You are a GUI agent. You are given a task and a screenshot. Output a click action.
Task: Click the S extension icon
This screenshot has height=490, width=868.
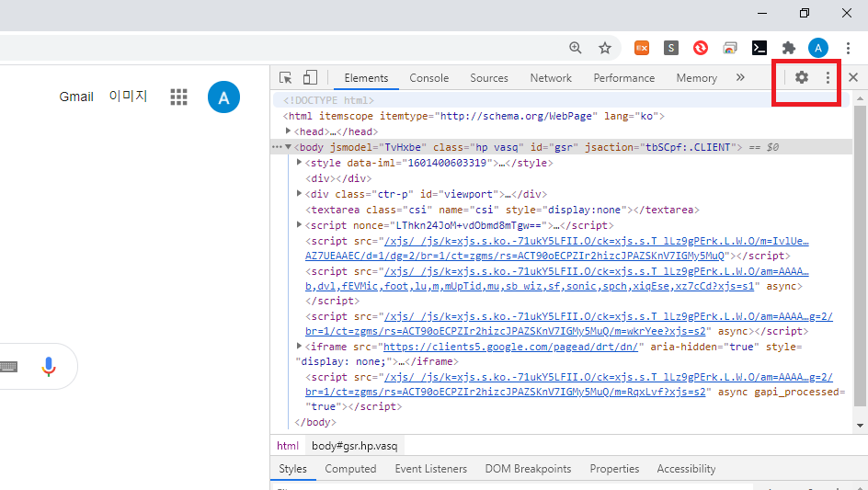tap(671, 48)
